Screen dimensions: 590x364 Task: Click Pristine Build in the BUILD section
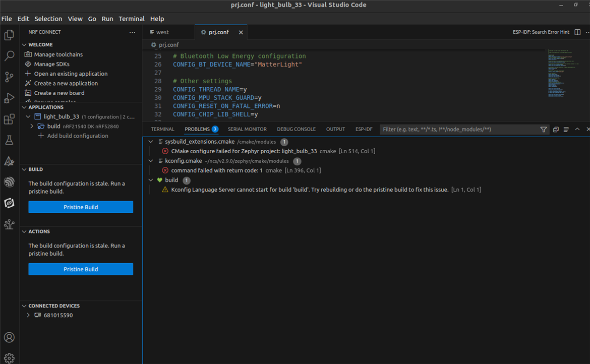click(x=81, y=207)
